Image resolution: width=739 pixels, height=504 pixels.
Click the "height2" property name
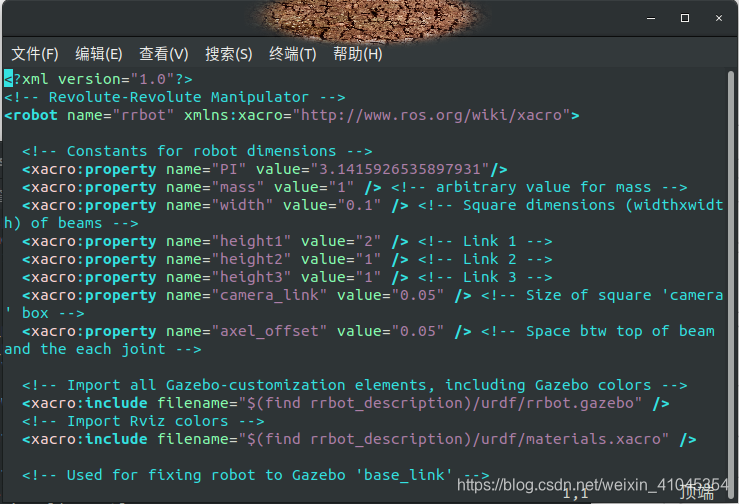point(251,259)
